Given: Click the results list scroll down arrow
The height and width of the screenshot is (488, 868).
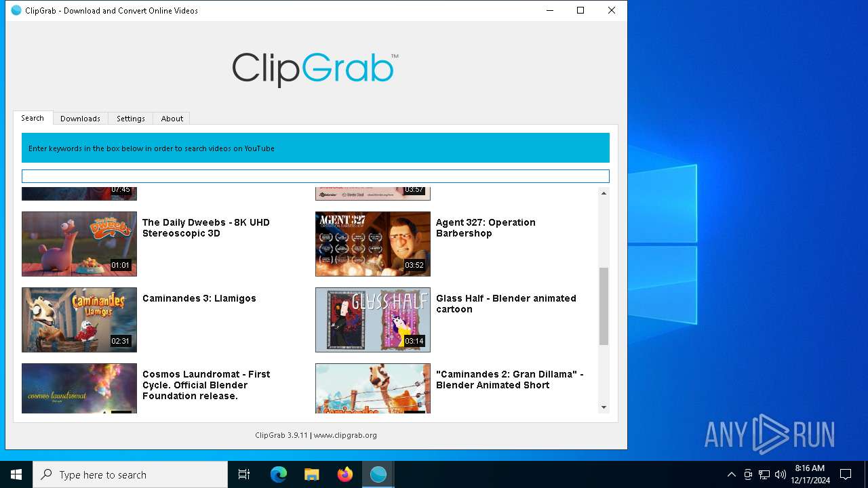Looking at the screenshot, I should 604,407.
